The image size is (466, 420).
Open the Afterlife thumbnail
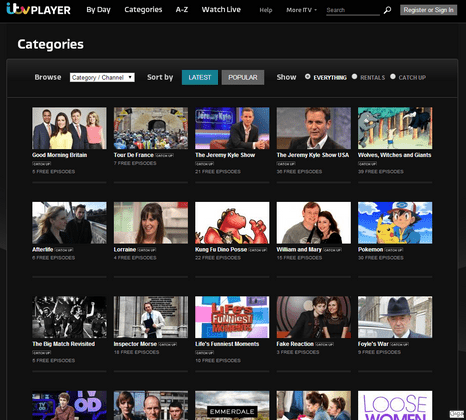(x=69, y=223)
